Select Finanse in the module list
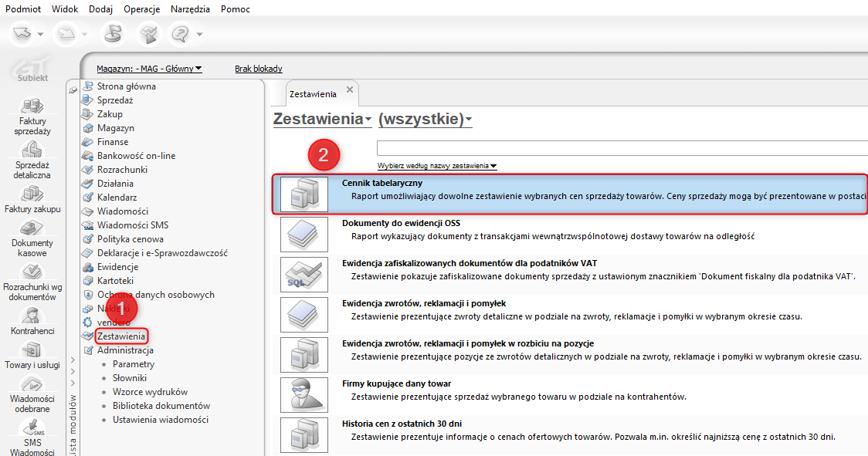 113,142
